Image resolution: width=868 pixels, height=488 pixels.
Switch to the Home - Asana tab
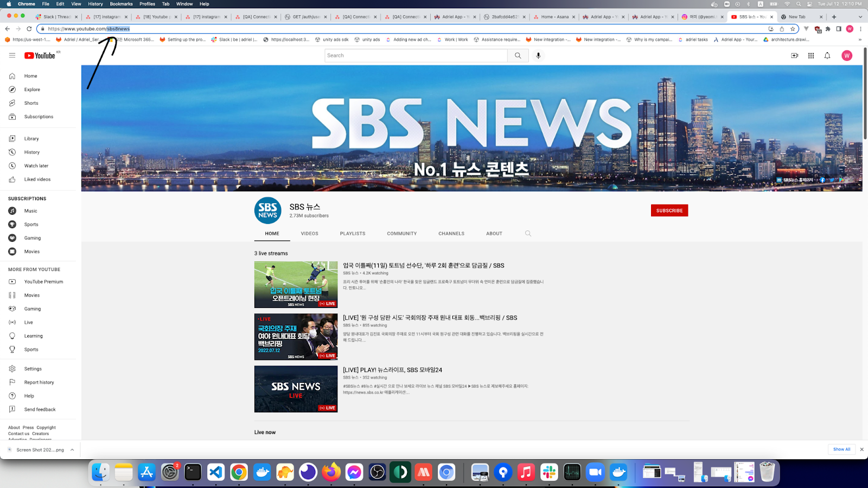point(554,17)
